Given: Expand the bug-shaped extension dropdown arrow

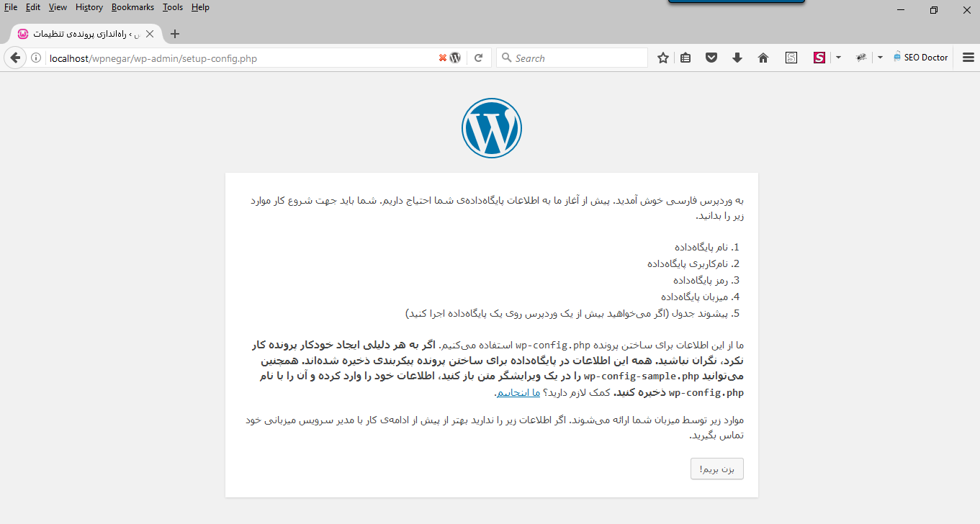Looking at the screenshot, I should coord(880,58).
